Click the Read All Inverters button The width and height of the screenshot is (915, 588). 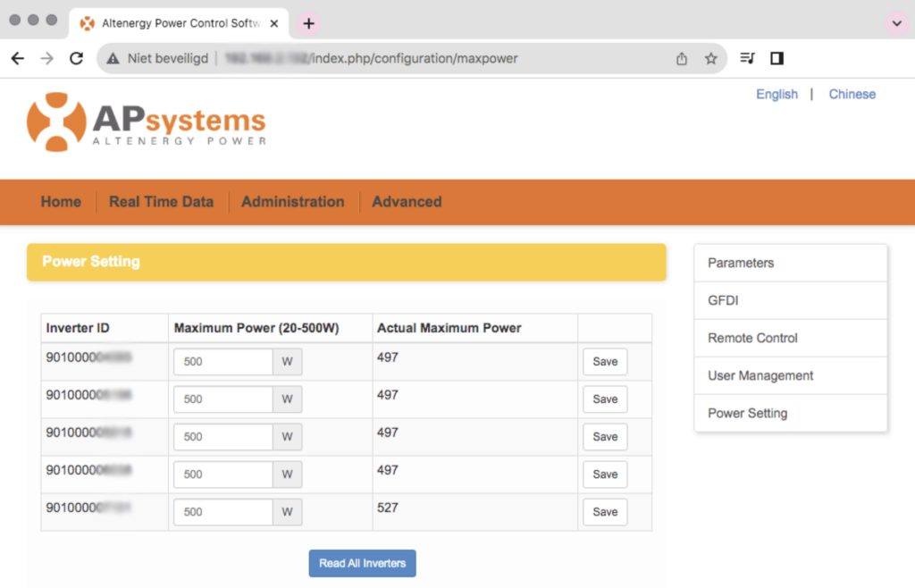point(362,563)
